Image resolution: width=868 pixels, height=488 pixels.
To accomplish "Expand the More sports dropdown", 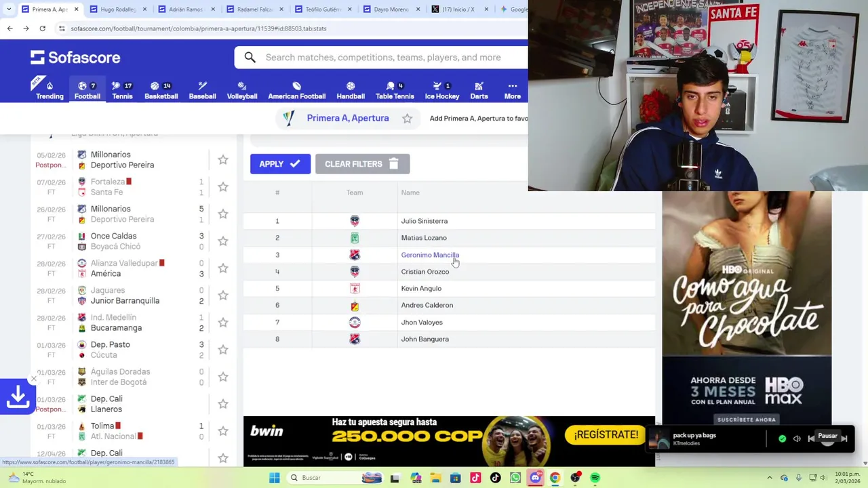I will [512, 90].
